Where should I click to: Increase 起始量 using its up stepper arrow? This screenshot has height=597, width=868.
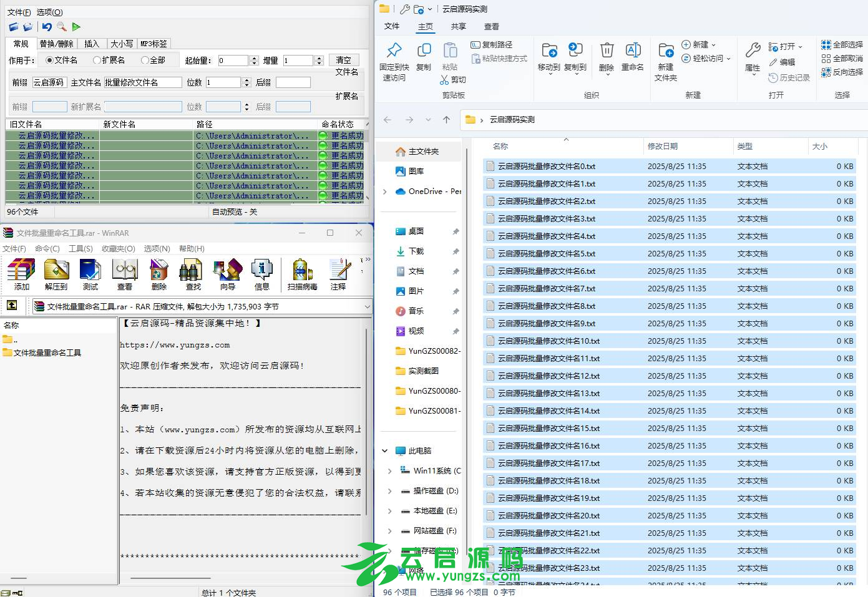(254, 57)
